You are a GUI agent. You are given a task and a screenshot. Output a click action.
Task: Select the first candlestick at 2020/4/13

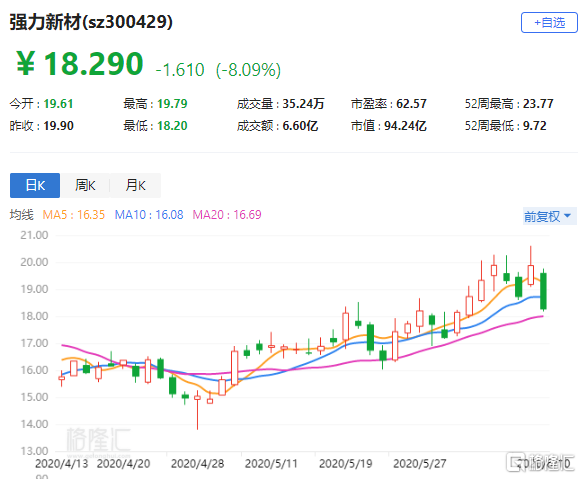[x=62, y=378]
